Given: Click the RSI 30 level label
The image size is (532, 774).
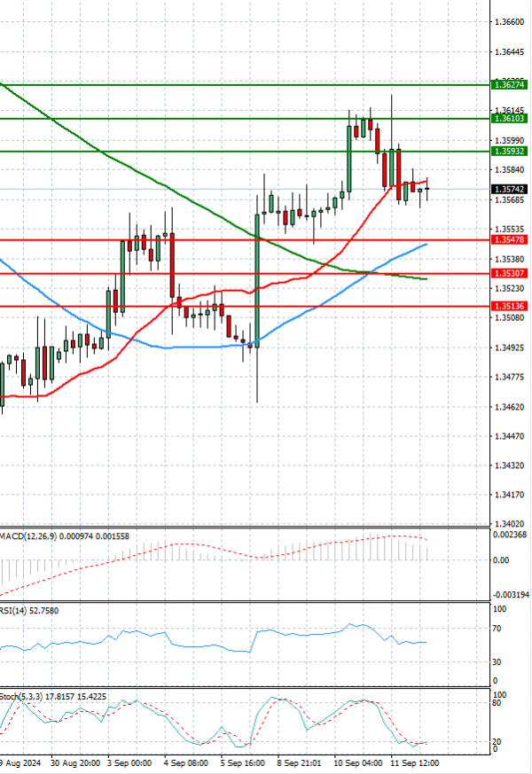Looking at the screenshot, I should tap(497, 662).
